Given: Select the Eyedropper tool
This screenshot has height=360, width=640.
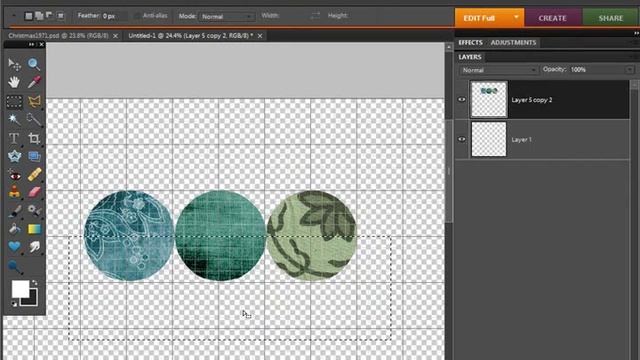Looking at the screenshot, I should [34, 82].
